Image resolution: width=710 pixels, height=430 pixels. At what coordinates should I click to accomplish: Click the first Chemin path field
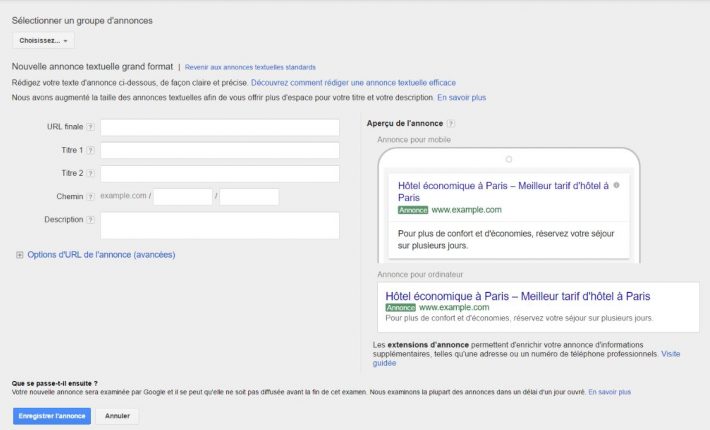183,197
